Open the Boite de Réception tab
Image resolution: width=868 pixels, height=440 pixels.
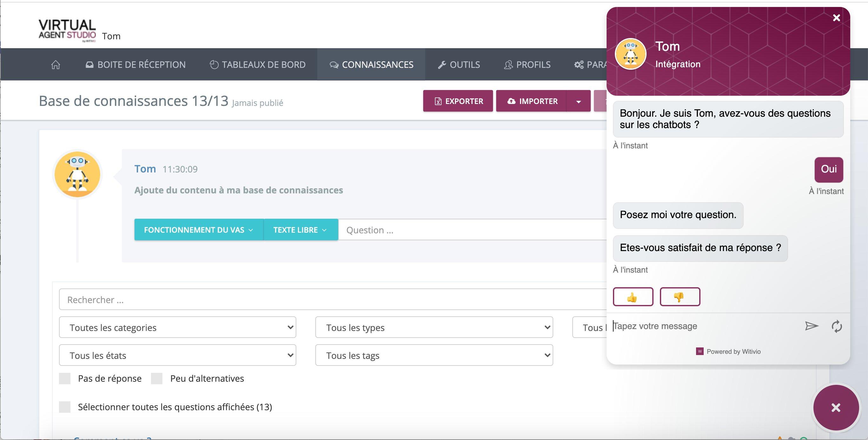tap(135, 65)
